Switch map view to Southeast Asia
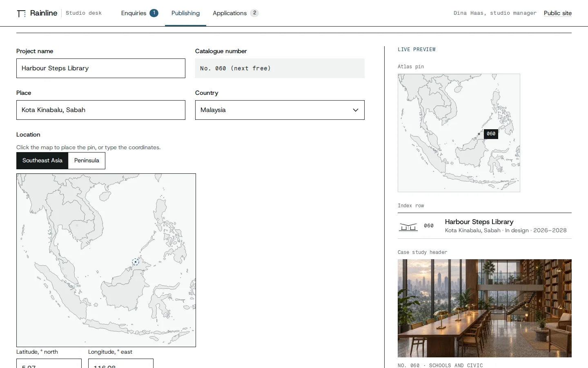The image size is (588, 368). point(42,161)
